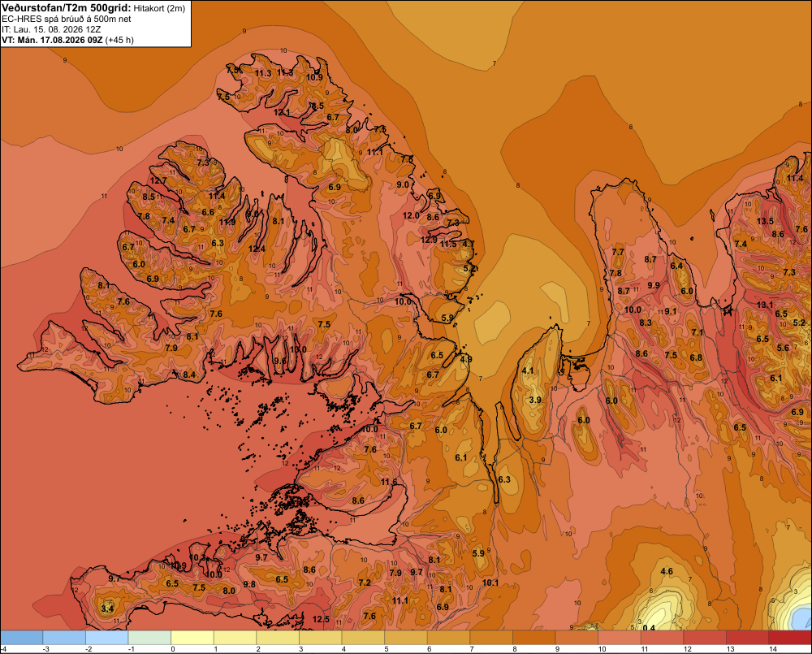Viewport: 812px width, 654px height.
Task: Click the Veðurstofan/T2m 500grid title text
Action: [x=66, y=8]
